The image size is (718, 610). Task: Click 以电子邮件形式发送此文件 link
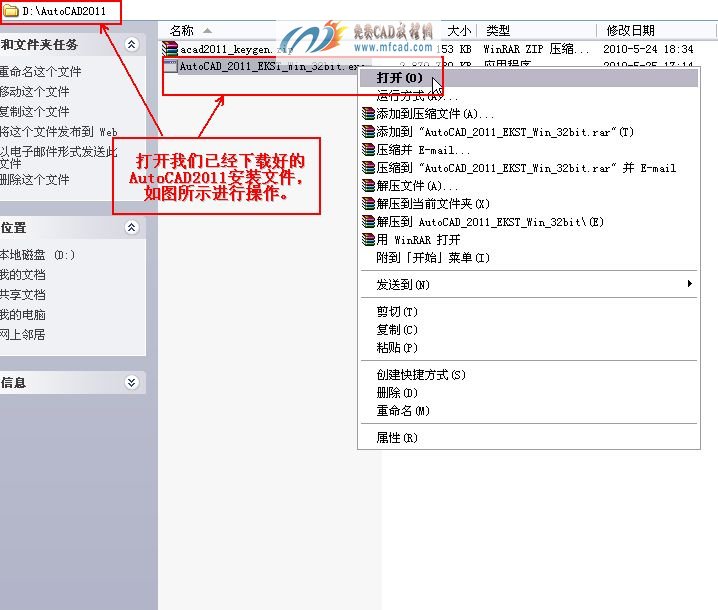(59, 157)
